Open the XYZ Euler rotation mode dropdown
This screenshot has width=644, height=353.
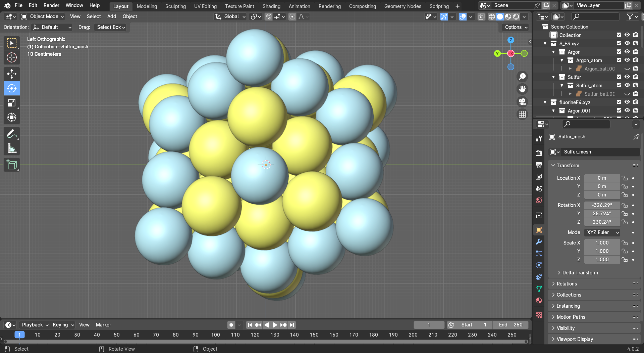coord(602,232)
